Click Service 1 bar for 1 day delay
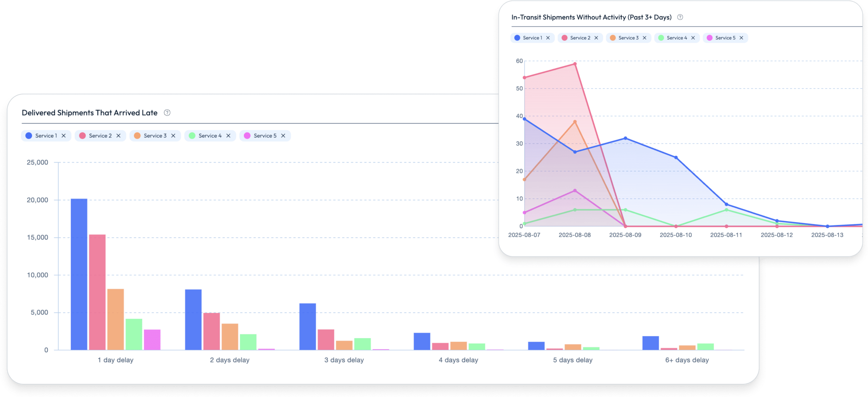The height and width of the screenshot is (397, 868). tap(79, 274)
